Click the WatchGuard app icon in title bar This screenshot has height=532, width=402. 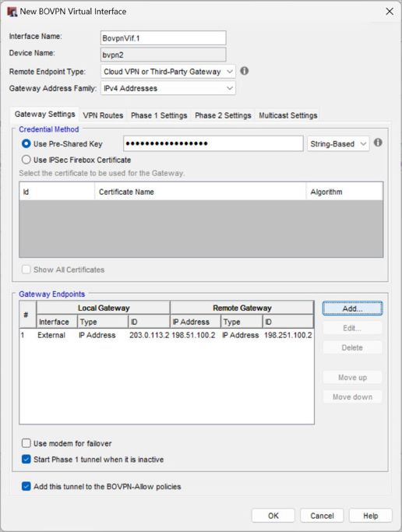(12, 12)
